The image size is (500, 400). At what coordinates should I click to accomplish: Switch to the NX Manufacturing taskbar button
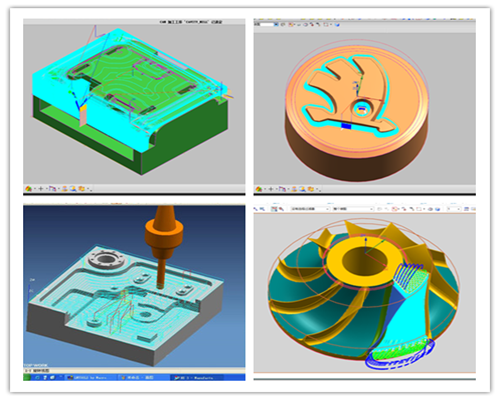coord(197,378)
